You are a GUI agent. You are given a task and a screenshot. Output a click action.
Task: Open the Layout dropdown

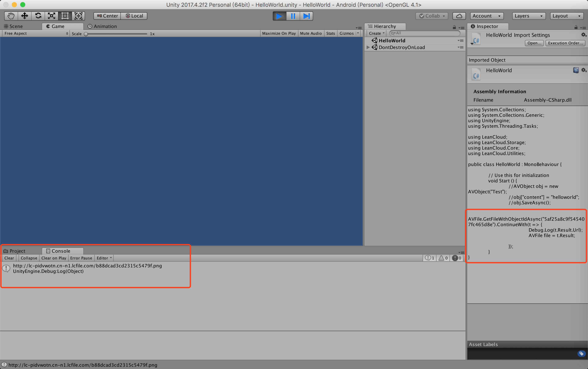(x=567, y=16)
